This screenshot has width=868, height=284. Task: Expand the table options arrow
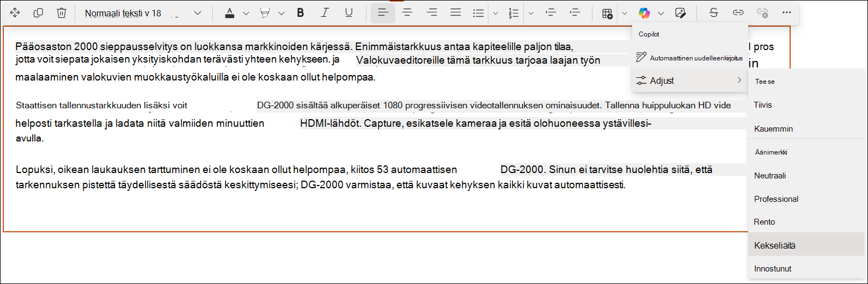pos(624,13)
